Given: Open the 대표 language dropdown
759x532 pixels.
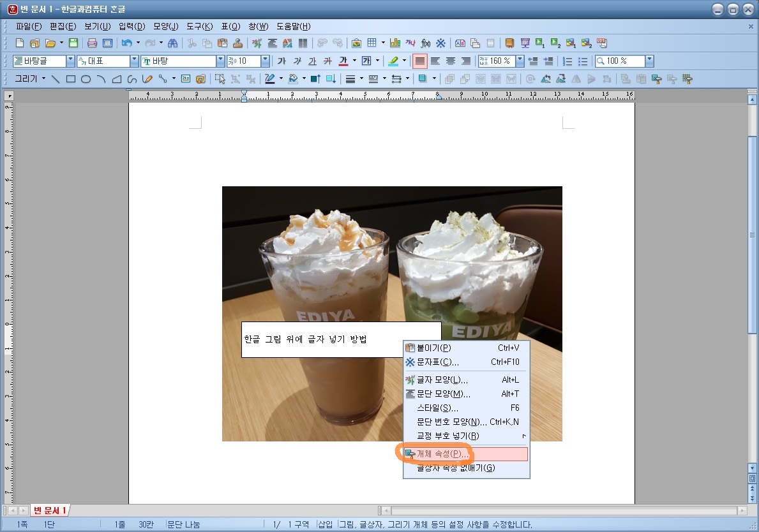Looking at the screenshot, I should click(x=135, y=61).
